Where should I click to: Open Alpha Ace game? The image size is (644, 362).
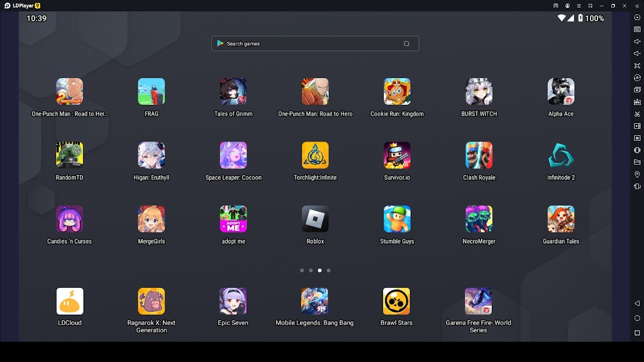561,92
